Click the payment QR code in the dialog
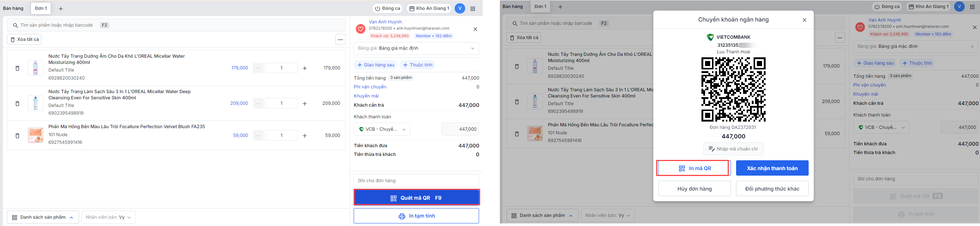This screenshot has height=226, width=980. point(733,89)
